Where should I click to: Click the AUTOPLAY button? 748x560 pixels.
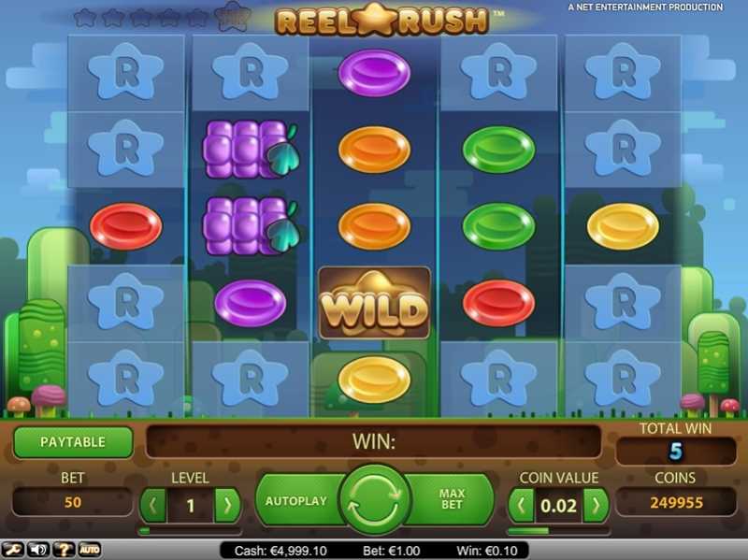[296, 501]
